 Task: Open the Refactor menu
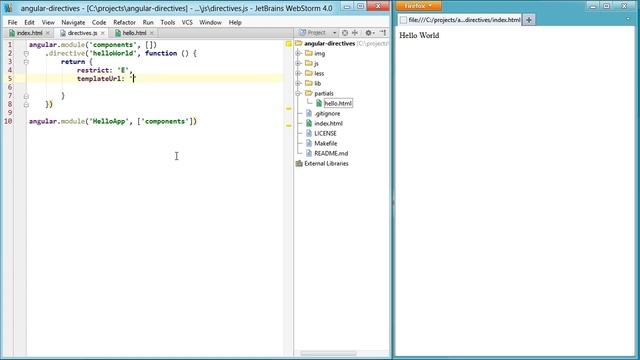(x=124, y=22)
